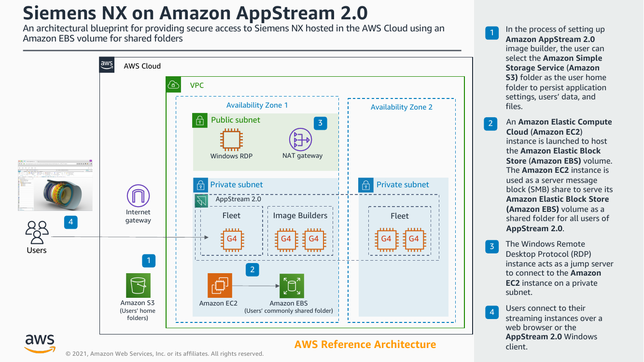The image size is (644, 362).
Task: Click the 'VPC' label
Action: [197, 85]
